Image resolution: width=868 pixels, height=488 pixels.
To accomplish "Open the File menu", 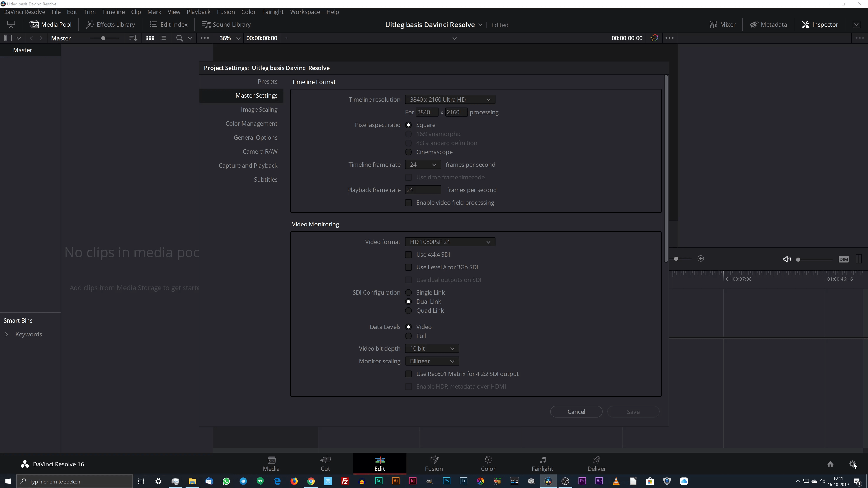I will point(56,12).
